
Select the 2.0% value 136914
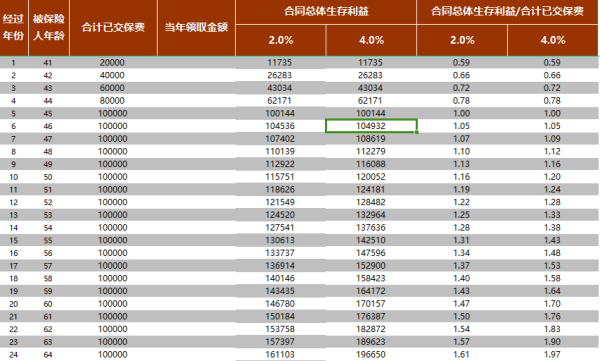coord(280,265)
